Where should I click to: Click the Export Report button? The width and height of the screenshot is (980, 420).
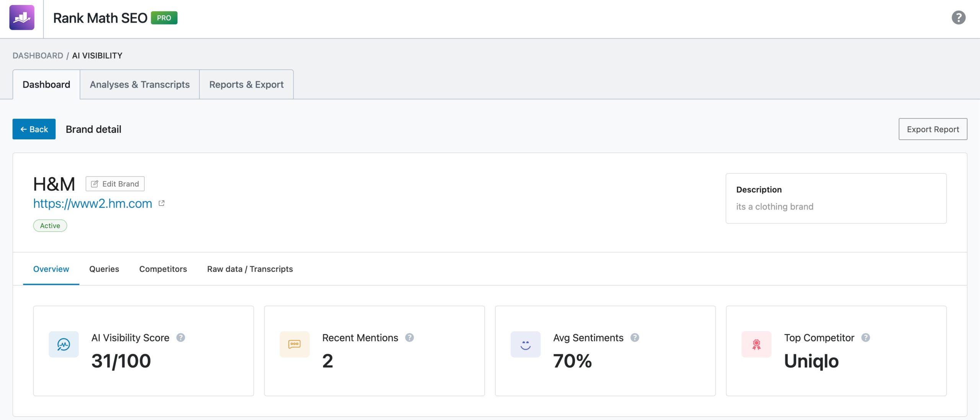pos(933,129)
